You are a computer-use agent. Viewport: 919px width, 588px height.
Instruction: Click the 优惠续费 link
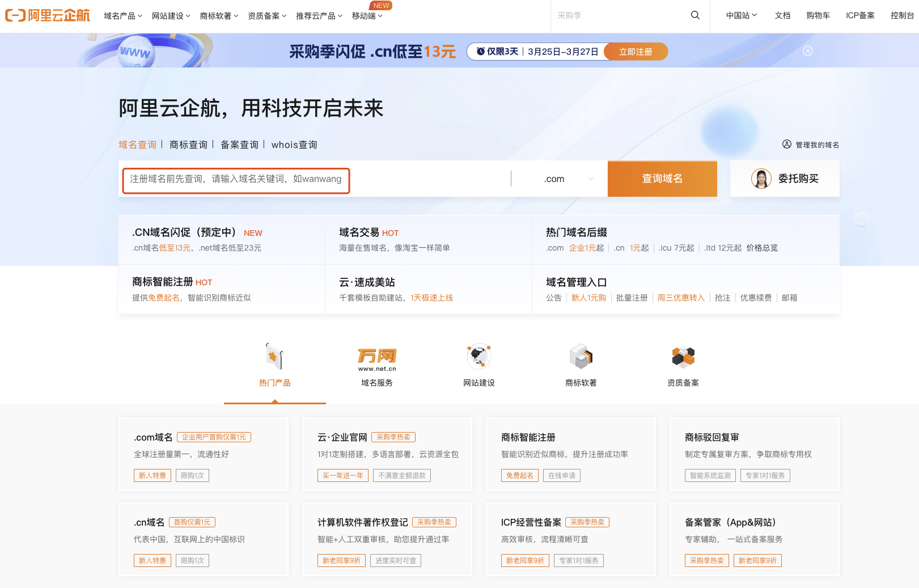pyautogui.click(x=756, y=298)
